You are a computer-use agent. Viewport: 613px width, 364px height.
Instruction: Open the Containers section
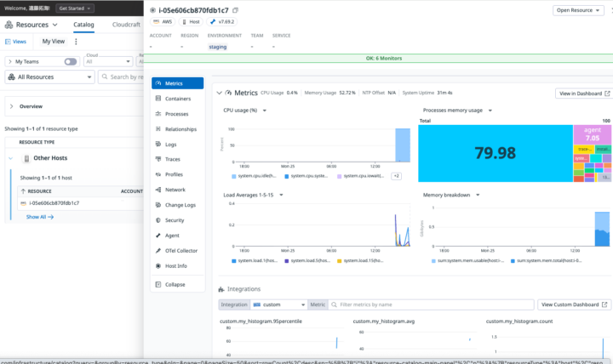click(x=177, y=99)
